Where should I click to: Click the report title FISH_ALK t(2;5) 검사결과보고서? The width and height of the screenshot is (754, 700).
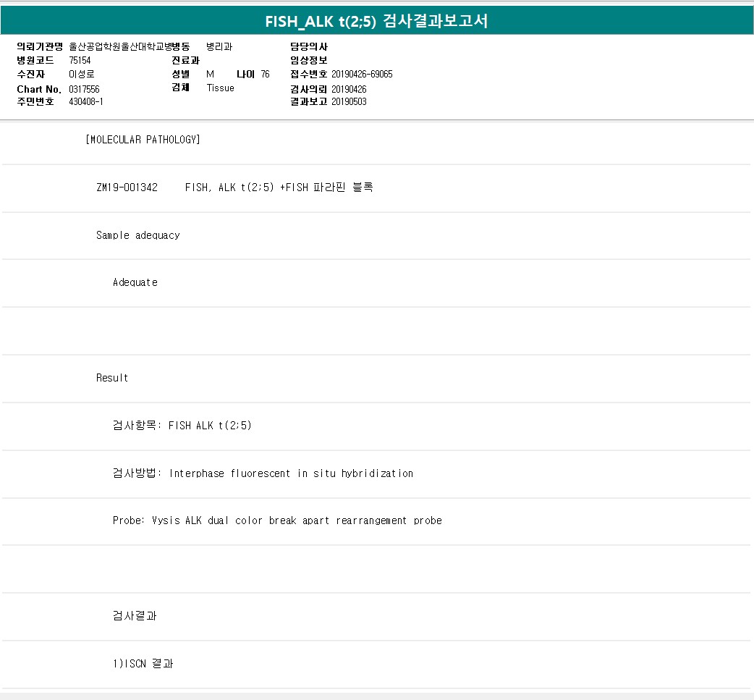tap(376, 21)
